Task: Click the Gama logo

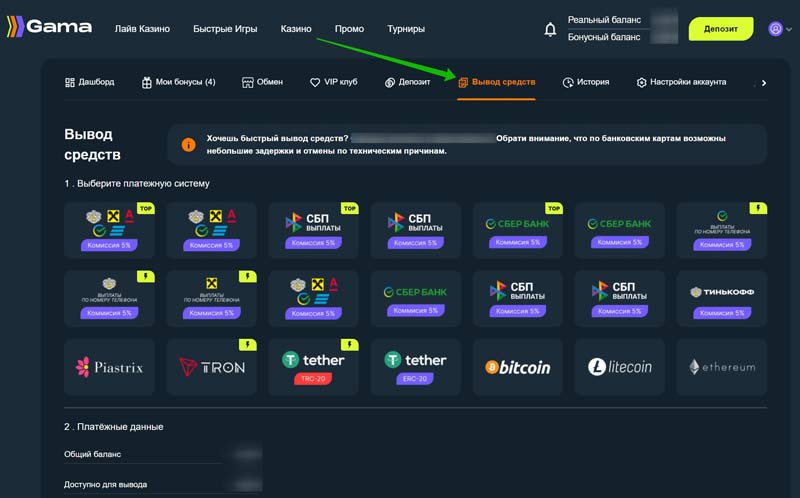Action: coord(48,28)
